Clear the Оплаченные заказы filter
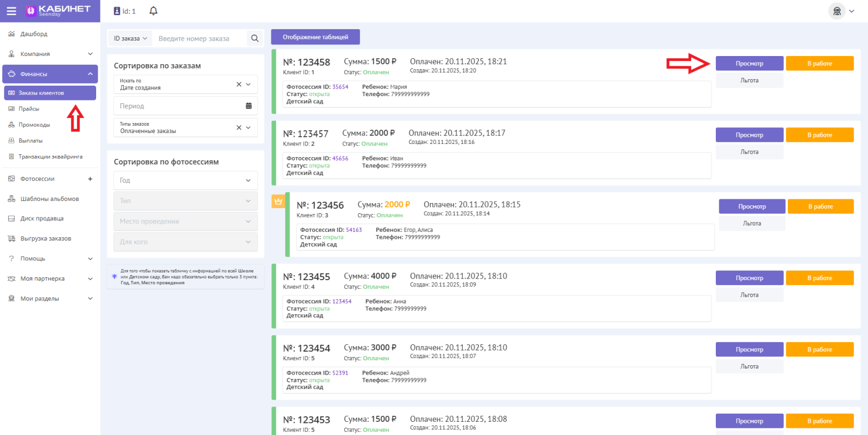The image size is (868, 435). coord(238,127)
